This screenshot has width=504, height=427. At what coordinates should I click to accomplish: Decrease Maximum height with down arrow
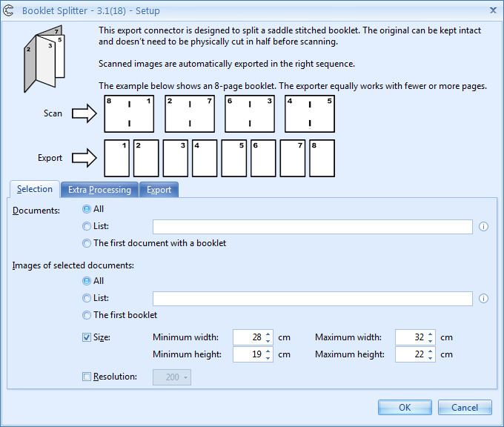(x=431, y=358)
